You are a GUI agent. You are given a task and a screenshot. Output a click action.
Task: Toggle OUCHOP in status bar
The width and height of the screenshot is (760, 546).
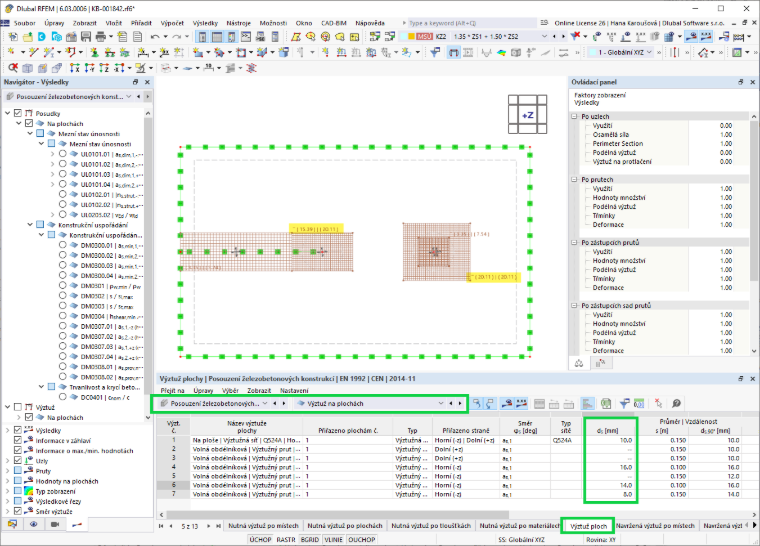362,539
